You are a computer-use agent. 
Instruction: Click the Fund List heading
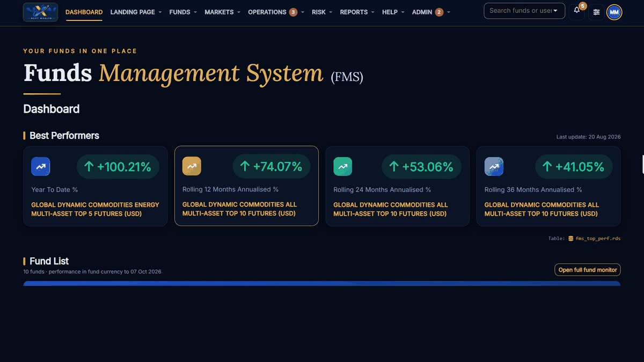(49, 261)
